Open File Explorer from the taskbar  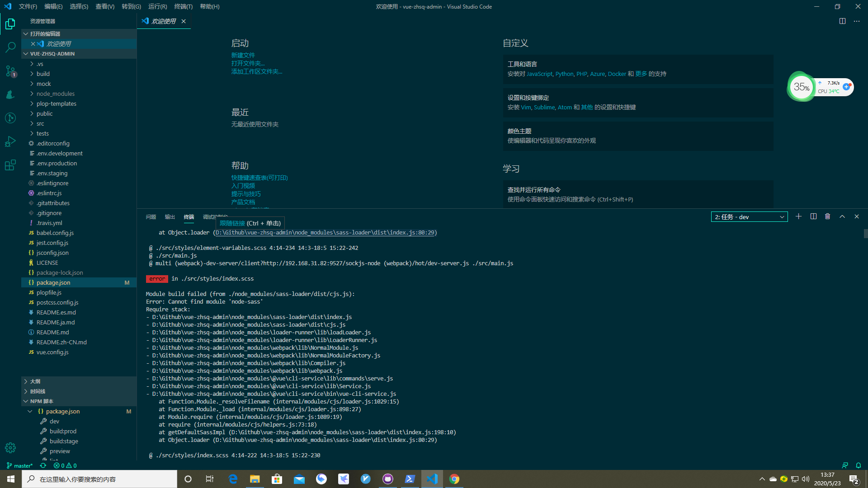pos(255,479)
